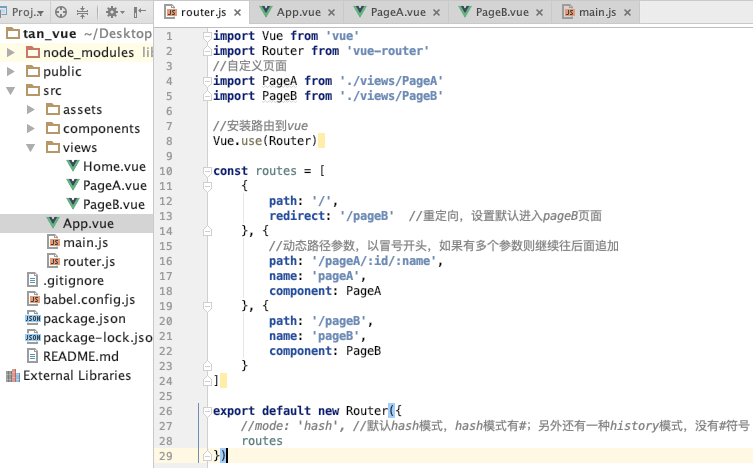
Task: Click the .gitignore file icon
Action: tap(33, 280)
